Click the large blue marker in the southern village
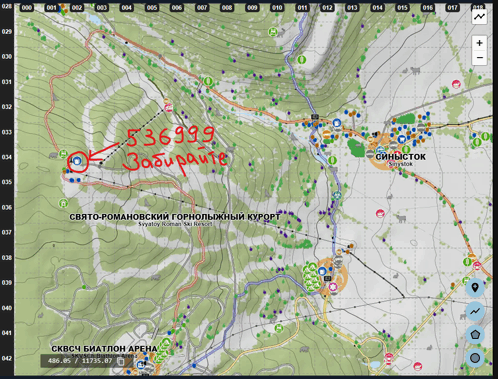The height and width of the screenshot is (379, 498). click(x=322, y=271)
